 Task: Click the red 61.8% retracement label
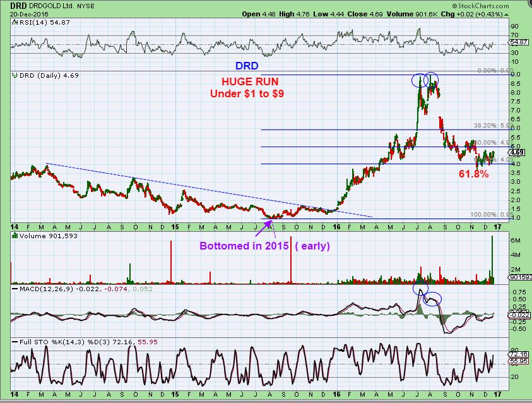(474, 174)
